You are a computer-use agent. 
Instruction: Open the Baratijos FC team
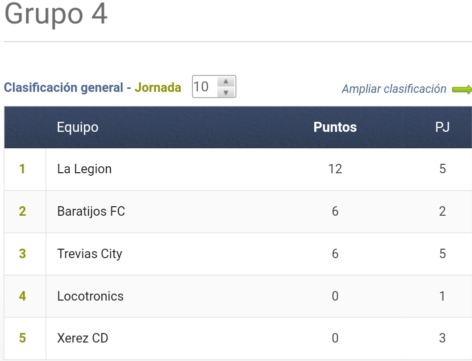[x=91, y=211]
